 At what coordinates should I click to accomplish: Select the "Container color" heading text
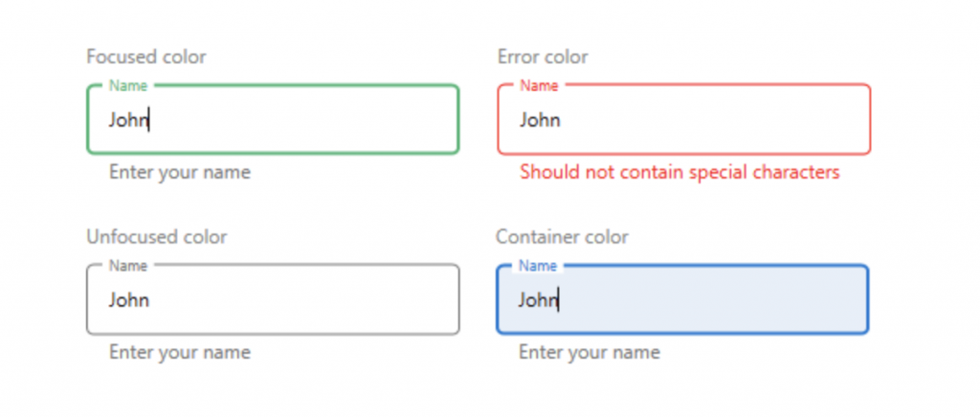562,237
